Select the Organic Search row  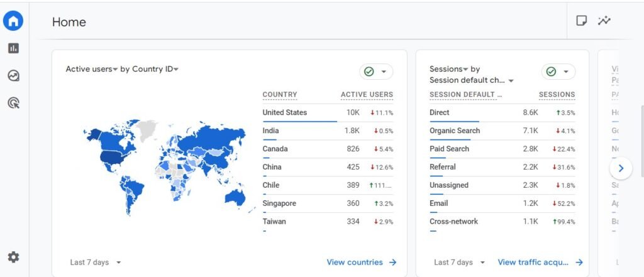[x=502, y=131]
